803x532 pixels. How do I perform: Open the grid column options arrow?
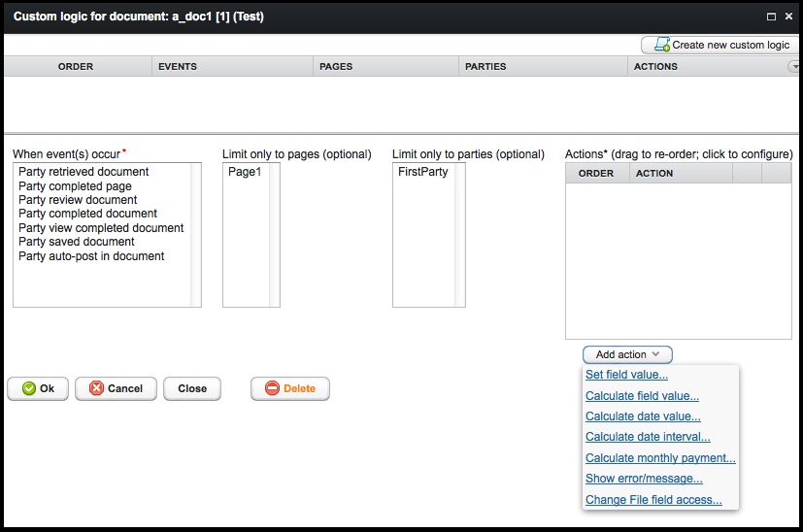[794, 67]
